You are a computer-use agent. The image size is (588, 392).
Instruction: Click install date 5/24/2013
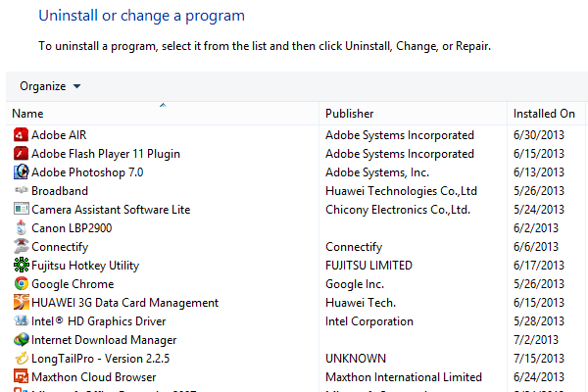(x=539, y=210)
